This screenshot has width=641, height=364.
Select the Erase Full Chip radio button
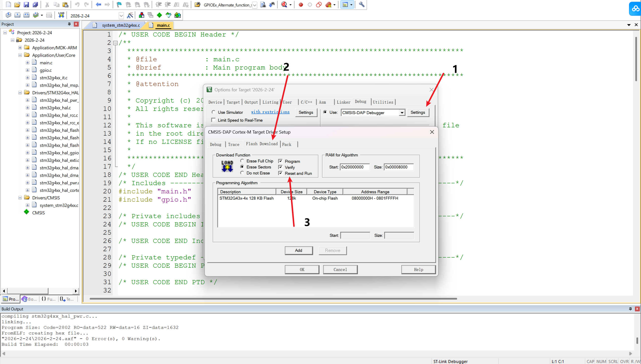242,161
